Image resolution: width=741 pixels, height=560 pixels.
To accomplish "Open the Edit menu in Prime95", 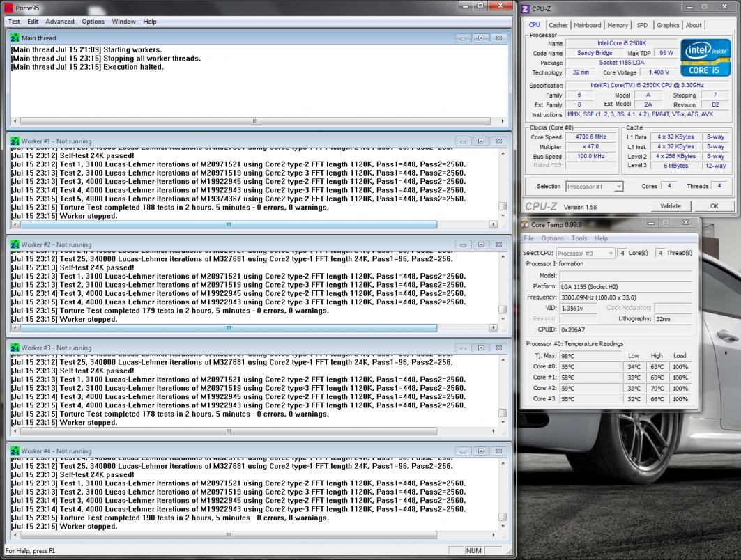I will pyautogui.click(x=33, y=22).
